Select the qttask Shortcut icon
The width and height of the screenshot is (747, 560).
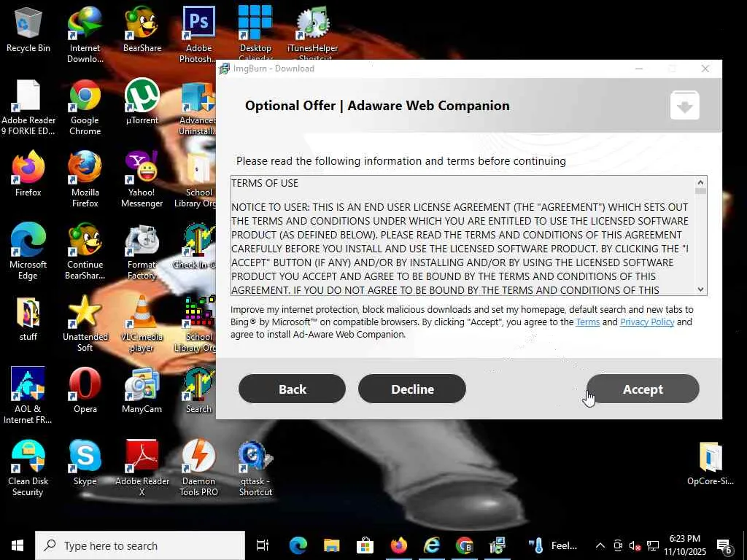coord(255,467)
